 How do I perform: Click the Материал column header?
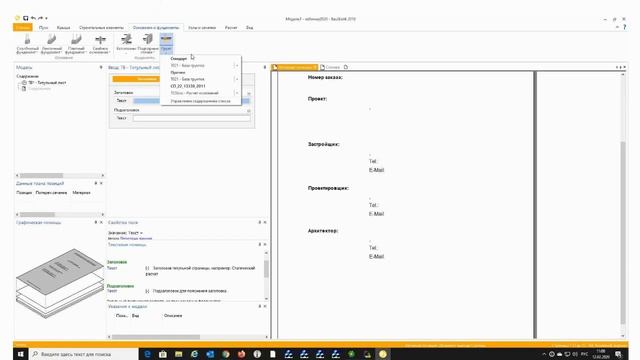tap(81, 192)
